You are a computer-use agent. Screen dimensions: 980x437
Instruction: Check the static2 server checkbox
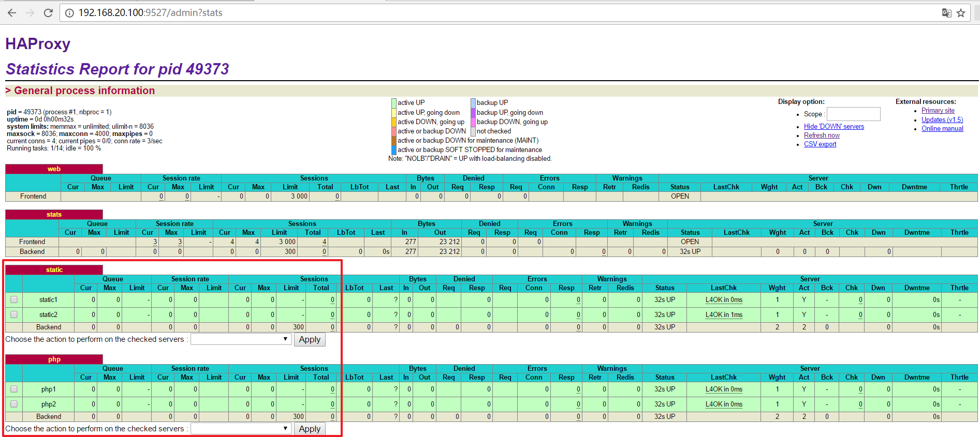click(x=14, y=314)
